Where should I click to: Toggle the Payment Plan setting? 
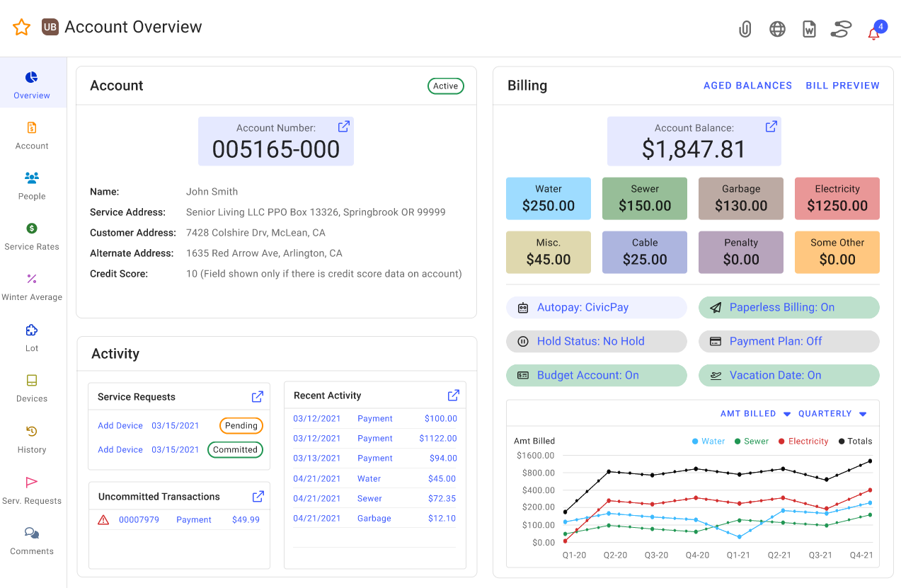coord(788,341)
